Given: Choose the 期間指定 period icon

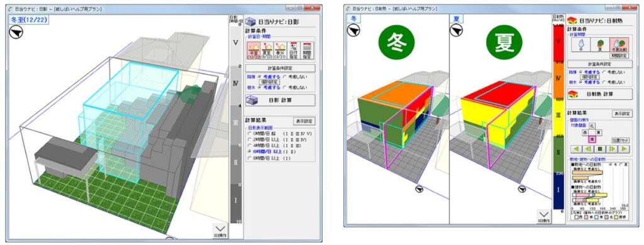Looking at the screenshot, I should [x=307, y=51].
